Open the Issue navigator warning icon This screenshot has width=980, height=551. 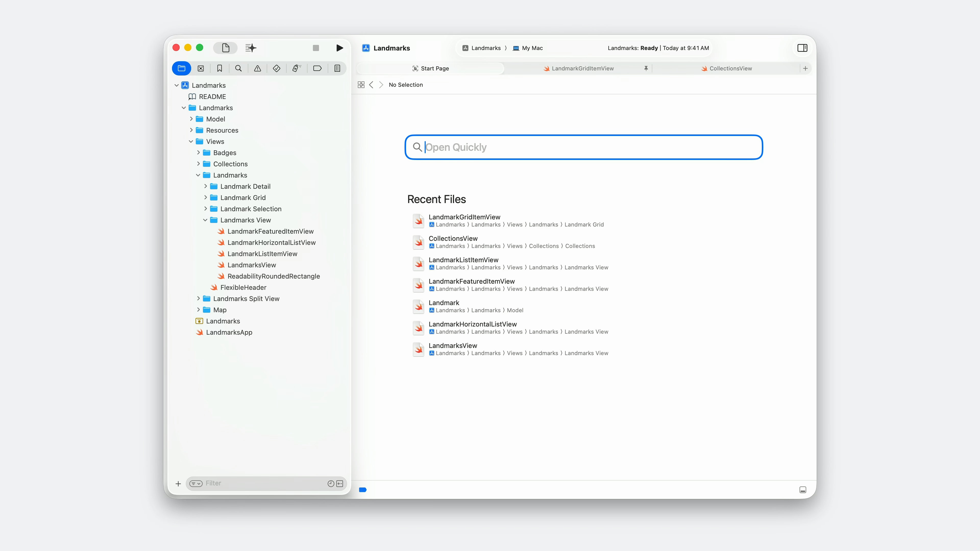pos(258,68)
